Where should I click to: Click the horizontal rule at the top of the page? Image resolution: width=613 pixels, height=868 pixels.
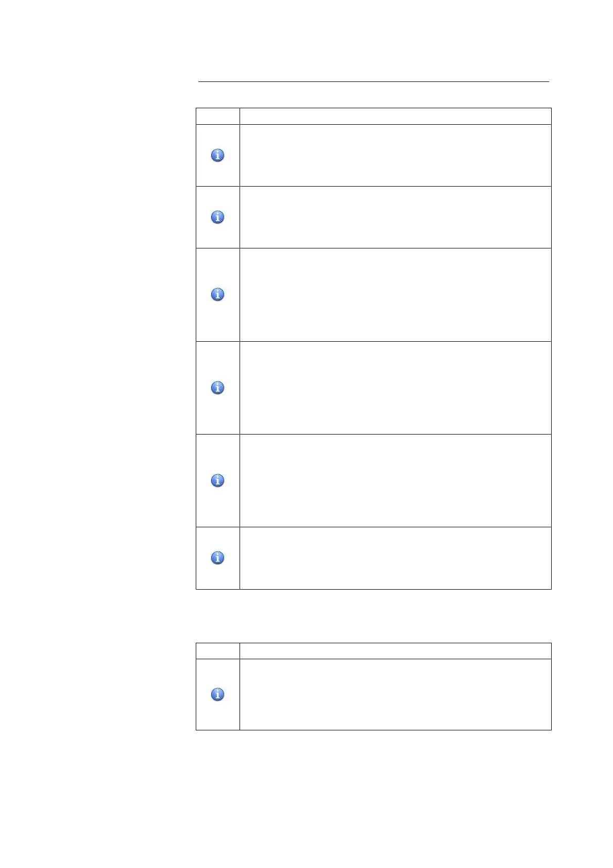pos(373,81)
